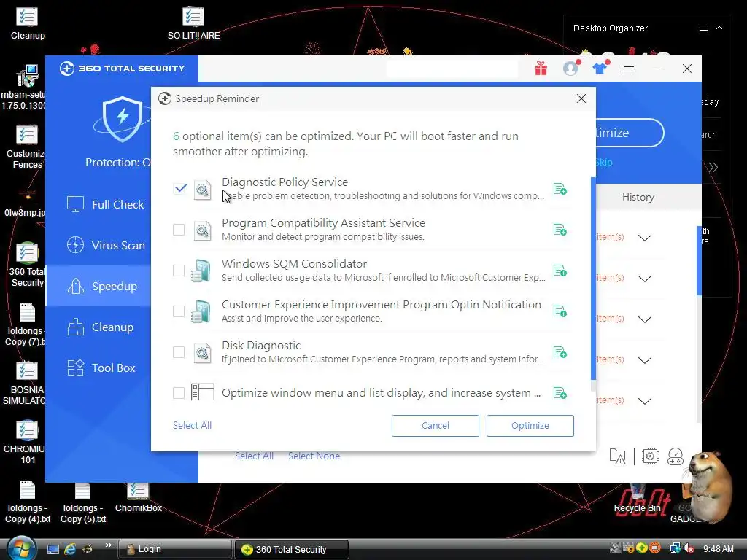747x560 pixels.
Task: Expand the first item(s) chevron row
Action: (645, 238)
